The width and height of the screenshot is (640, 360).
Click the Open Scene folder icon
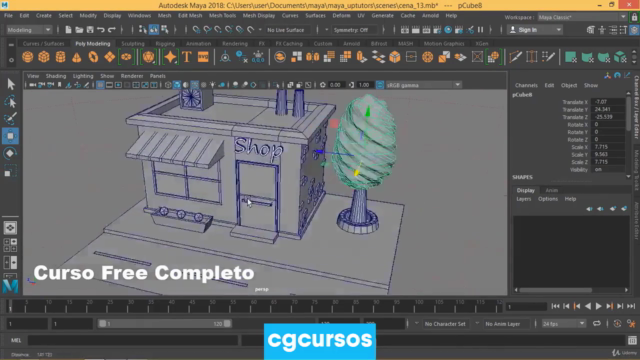click(79, 30)
